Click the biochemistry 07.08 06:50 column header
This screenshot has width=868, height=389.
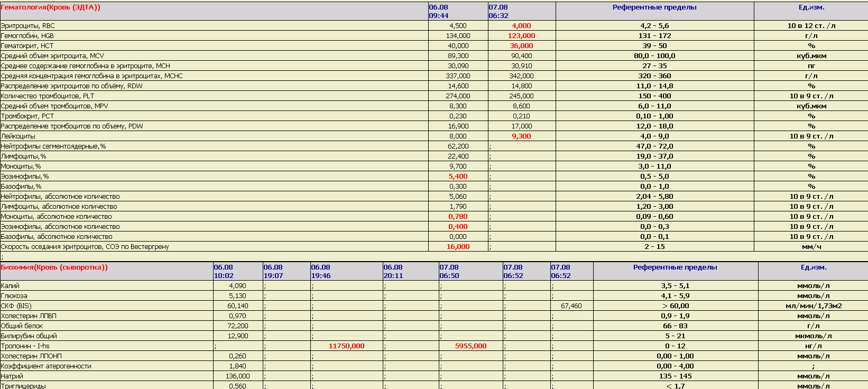(x=449, y=271)
